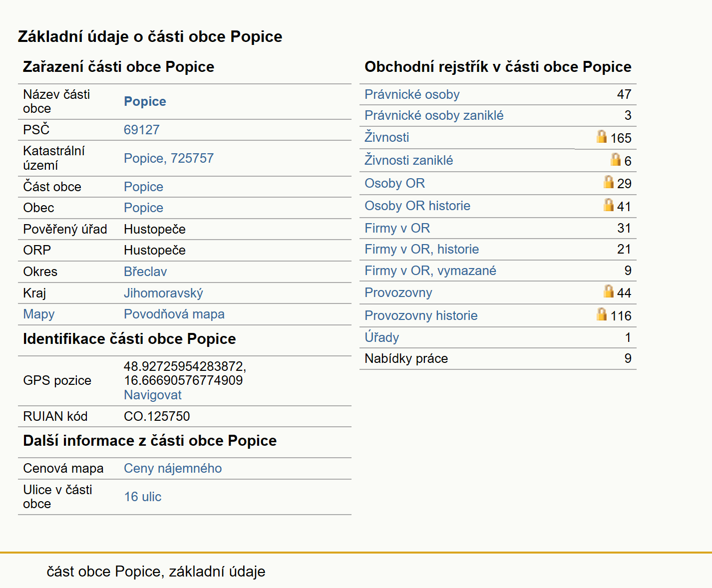The height and width of the screenshot is (588, 712).
Task: Open postal code 69127 link
Action: click(x=142, y=130)
